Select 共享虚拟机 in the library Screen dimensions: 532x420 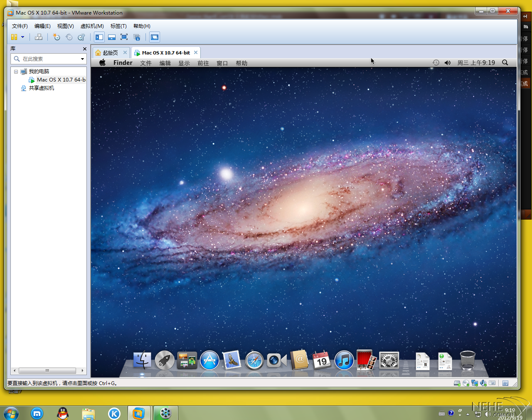[x=41, y=88]
